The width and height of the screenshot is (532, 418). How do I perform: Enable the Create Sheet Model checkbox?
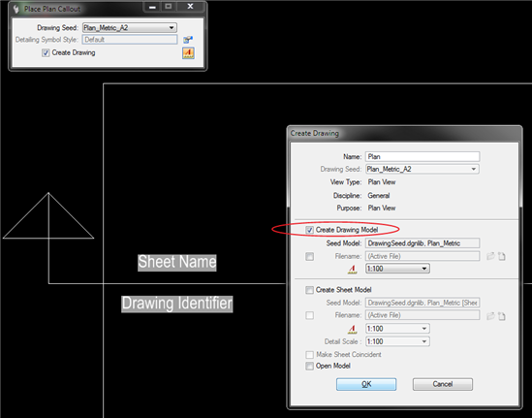pyautogui.click(x=309, y=290)
